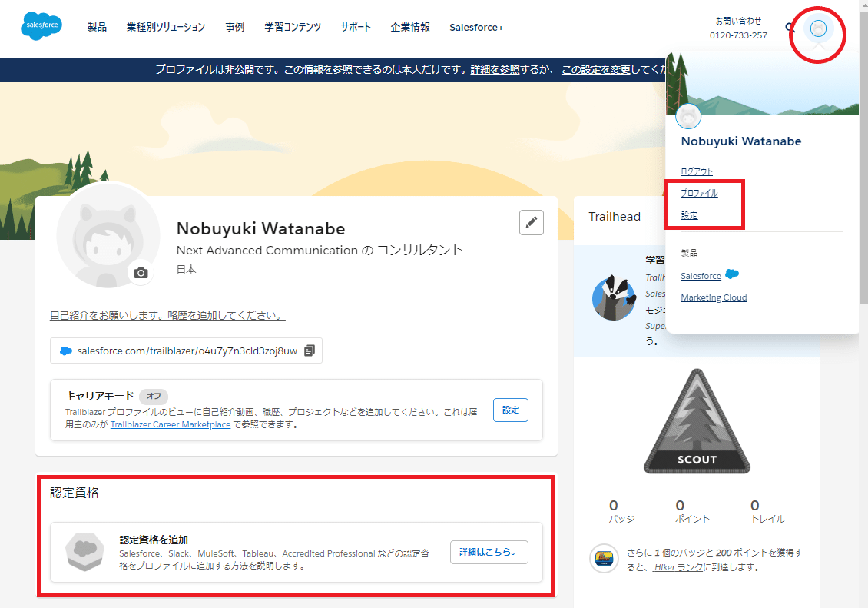Screen dimensions: 868x608
Task: Click the certification hexagon cloud icon
Action: [84, 552]
